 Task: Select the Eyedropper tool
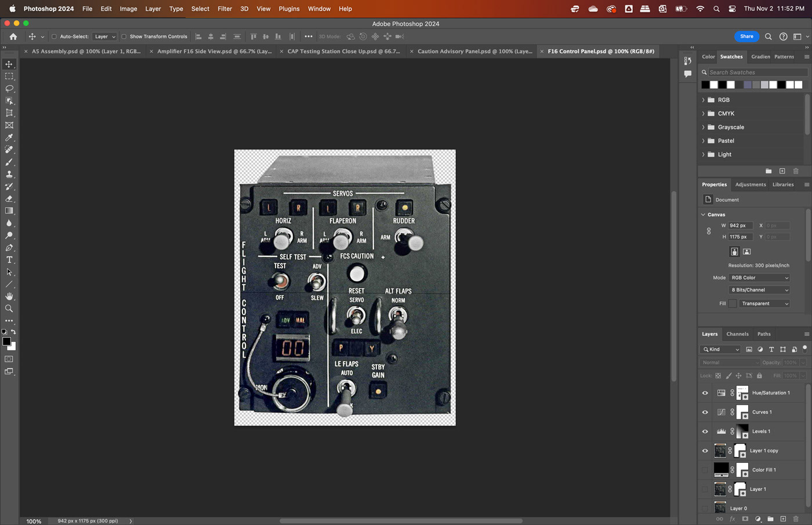(x=9, y=137)
